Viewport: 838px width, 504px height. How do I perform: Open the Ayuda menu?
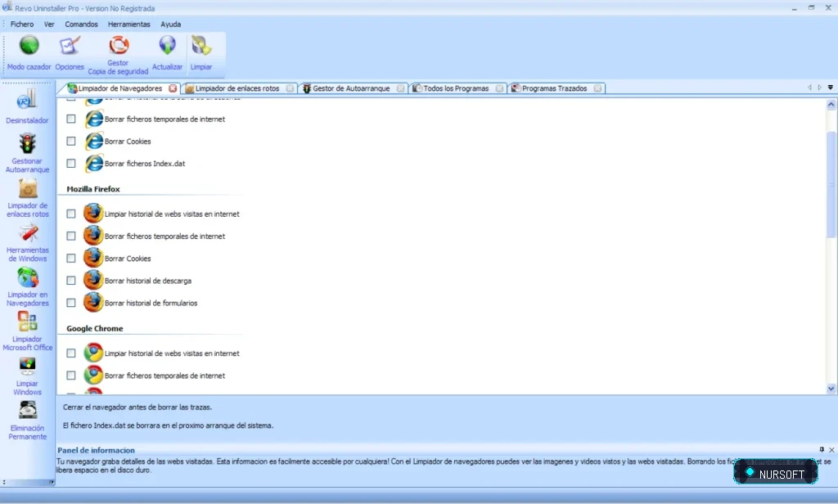tap(170, 24)
